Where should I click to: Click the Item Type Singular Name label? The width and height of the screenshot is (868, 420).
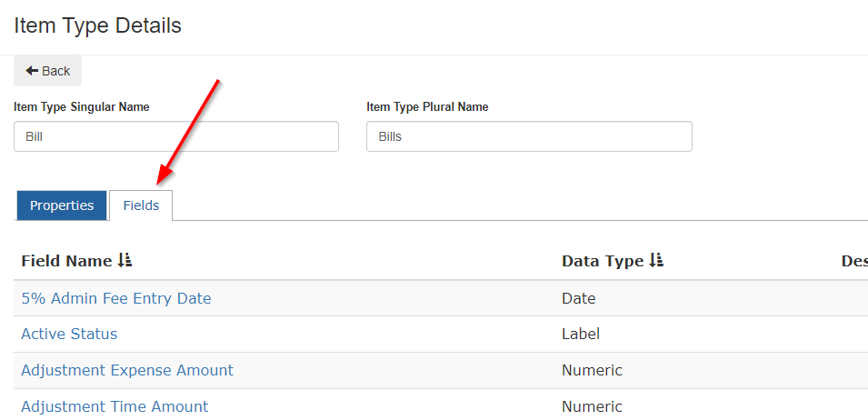point(82,106)
